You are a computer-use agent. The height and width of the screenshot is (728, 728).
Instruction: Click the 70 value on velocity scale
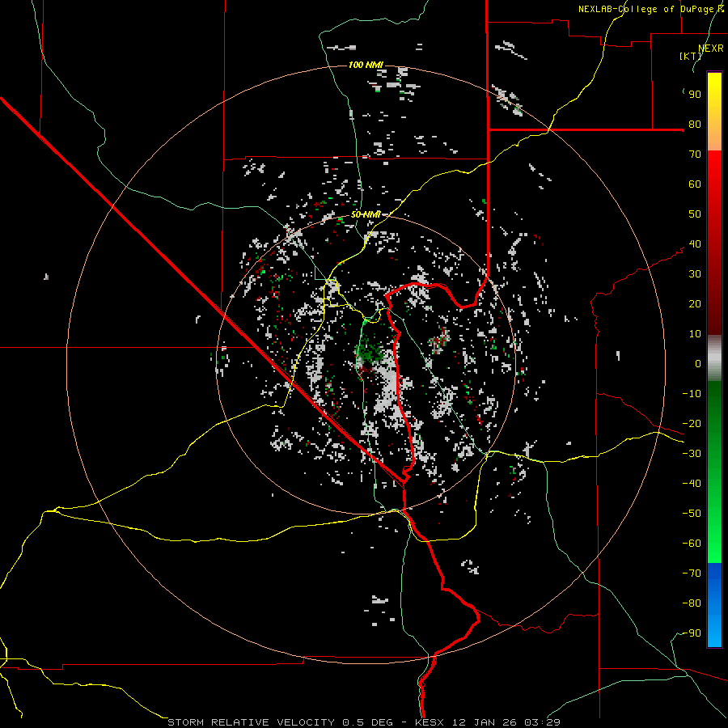click(695, 154)
